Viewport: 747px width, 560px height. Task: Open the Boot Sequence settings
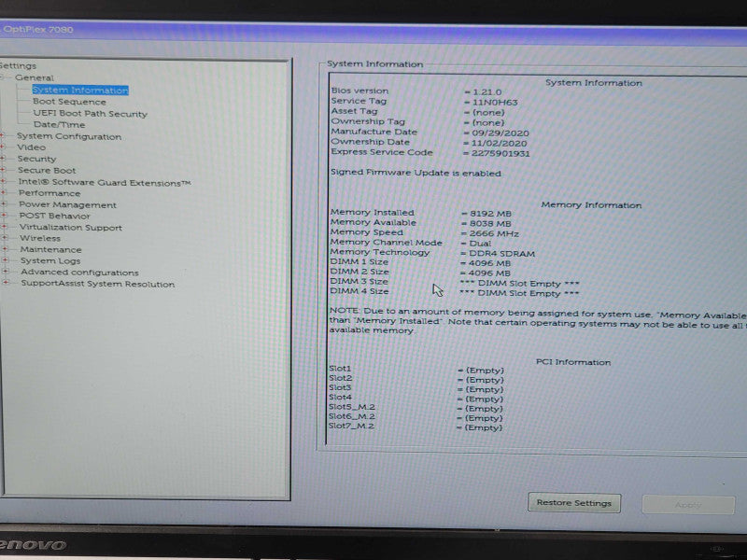[x=69, y=102]
